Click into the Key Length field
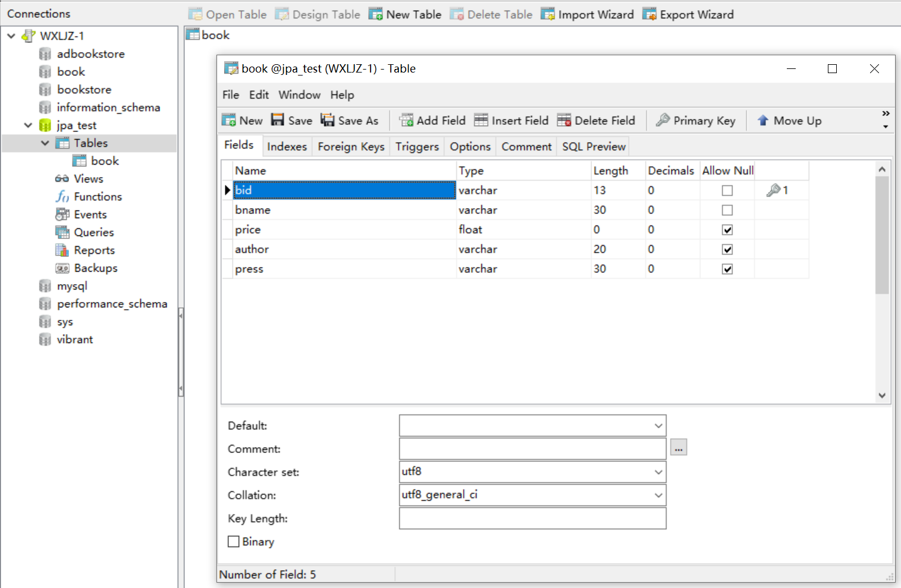Image resolution: width=901 pixels, height=588 pixels. pyautogui.click(x=532, y=518)
